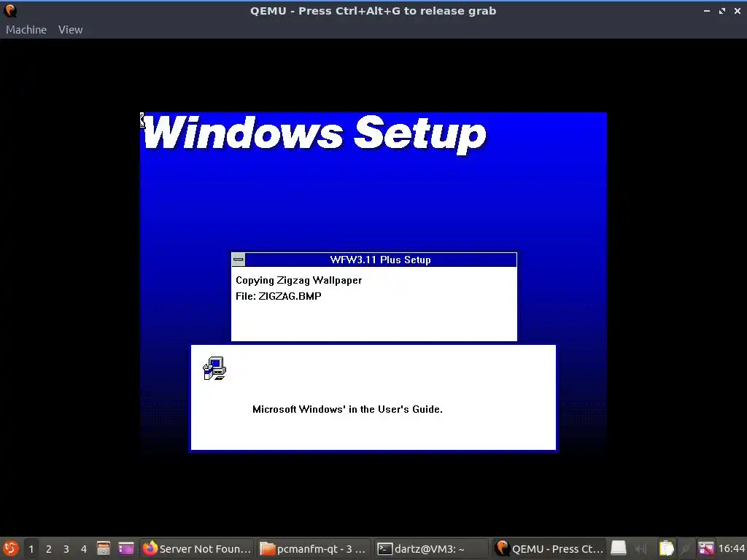Click the 'Windows Setup' banner heading

tap(314, 133)
